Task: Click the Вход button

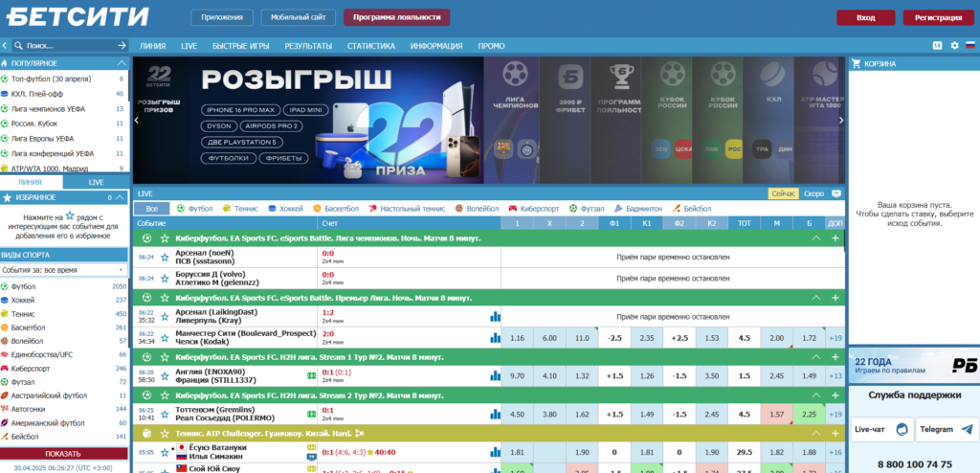Action: [x=865, y=17]
